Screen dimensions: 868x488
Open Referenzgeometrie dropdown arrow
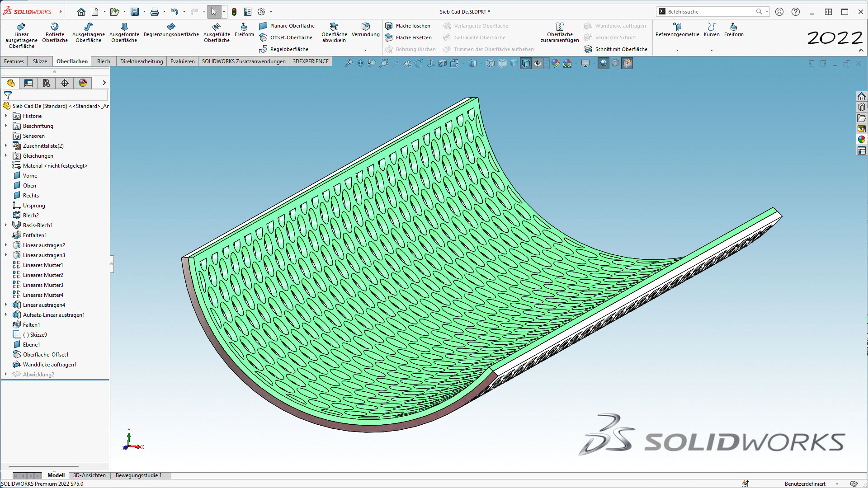point(677,50)
